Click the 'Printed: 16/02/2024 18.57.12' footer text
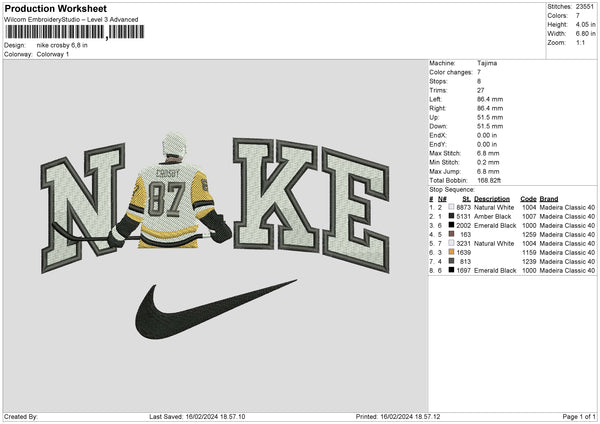The image size is (600, 424). (398, 416)
